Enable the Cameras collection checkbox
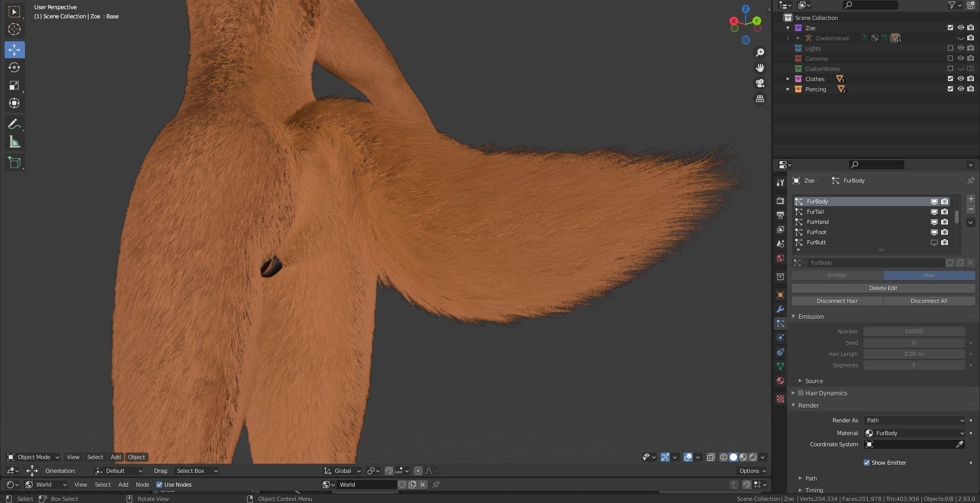 click(x=950, y=59)
